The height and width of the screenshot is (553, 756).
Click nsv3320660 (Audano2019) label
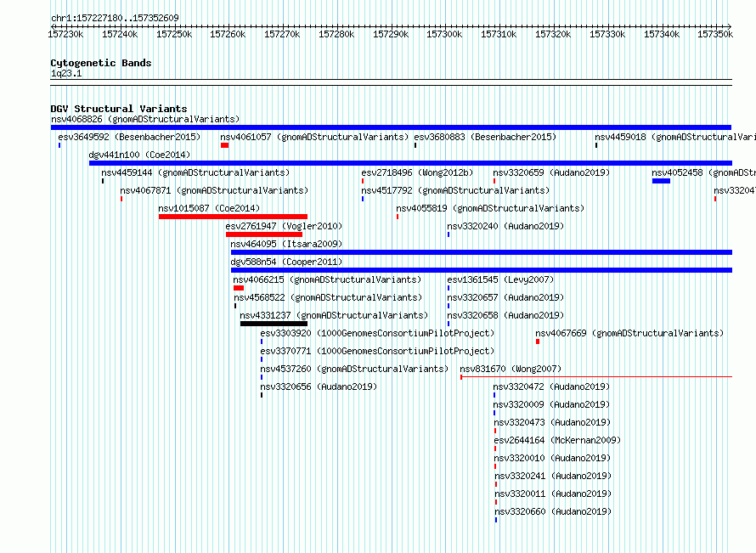coord(553,511)
